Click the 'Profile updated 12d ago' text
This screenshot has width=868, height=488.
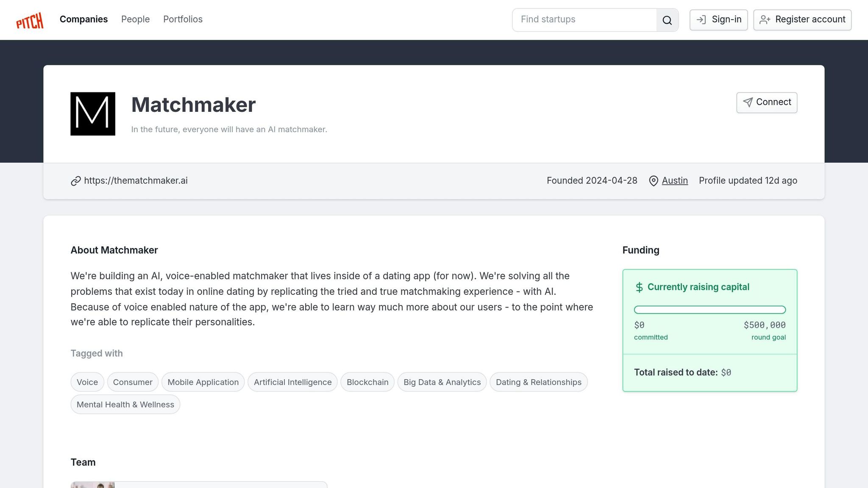748,181
